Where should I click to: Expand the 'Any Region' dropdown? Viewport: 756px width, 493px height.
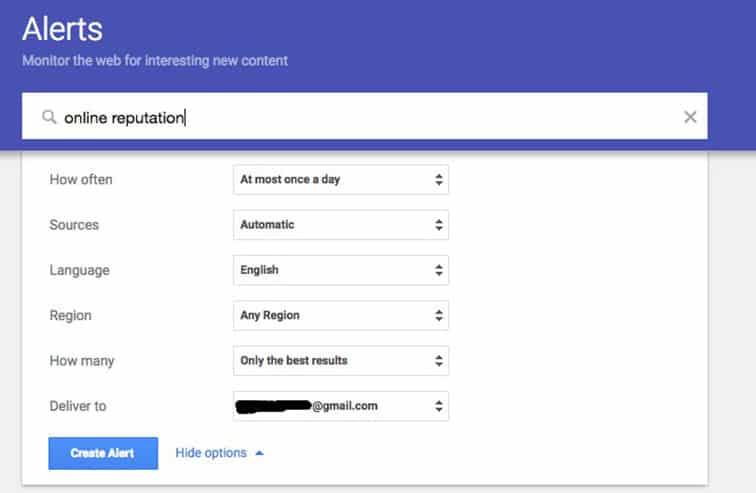[340, 315]
